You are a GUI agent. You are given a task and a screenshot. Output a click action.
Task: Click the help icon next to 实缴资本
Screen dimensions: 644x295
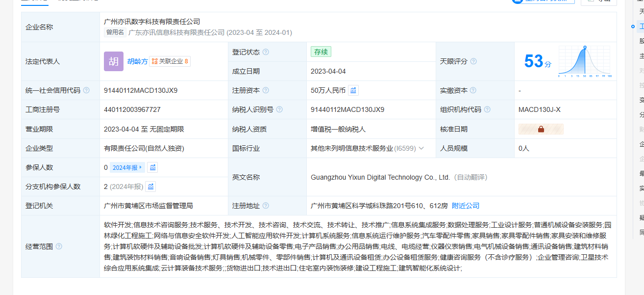[x=473, y=90]
